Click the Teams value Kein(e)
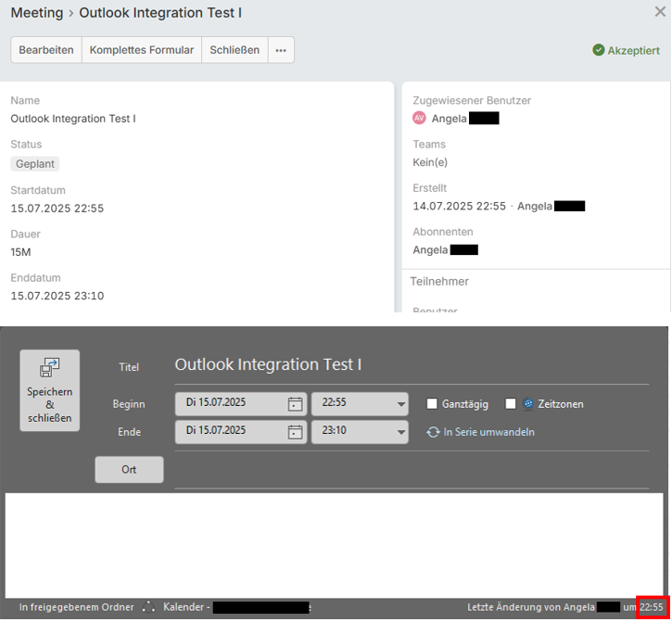The height and width of the screenshot is (622, 672). point(430,162)
